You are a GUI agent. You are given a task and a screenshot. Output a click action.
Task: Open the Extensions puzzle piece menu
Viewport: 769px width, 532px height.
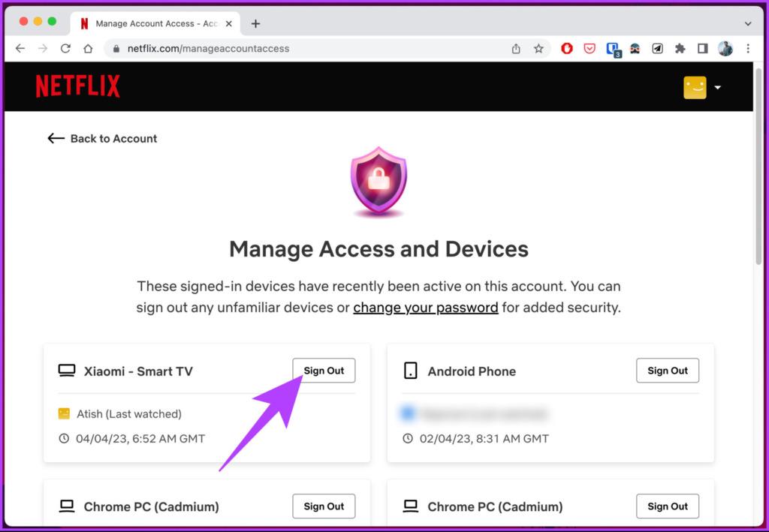click(680, 49)
